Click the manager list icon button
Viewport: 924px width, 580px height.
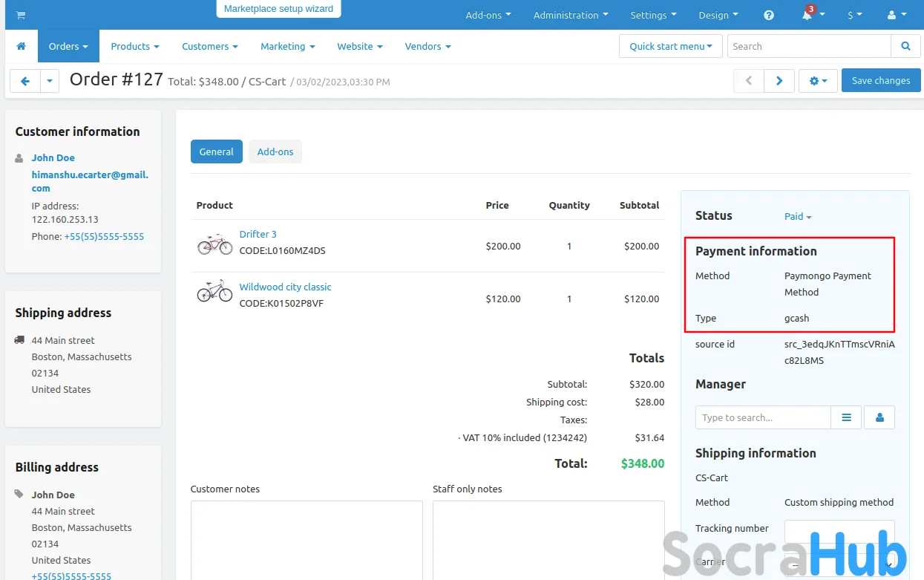[846, 417]
